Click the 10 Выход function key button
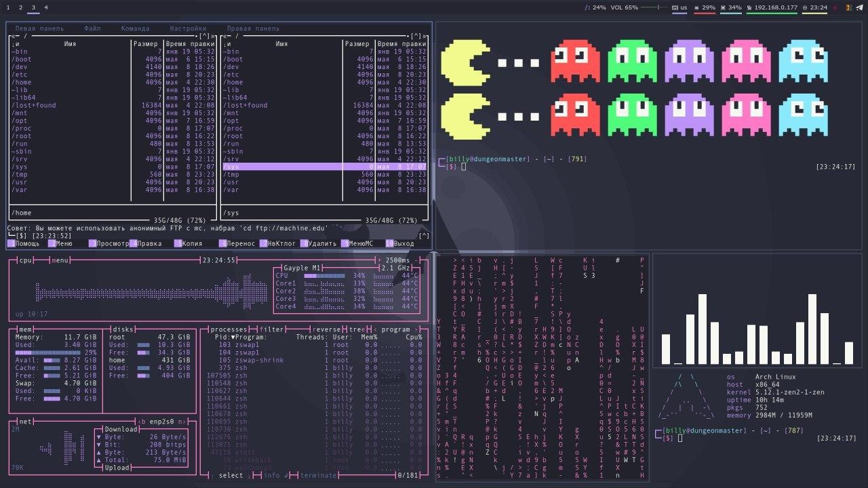The width and height of the screenshot is (868, 488). pyautogui.click(x=400, y=243)
